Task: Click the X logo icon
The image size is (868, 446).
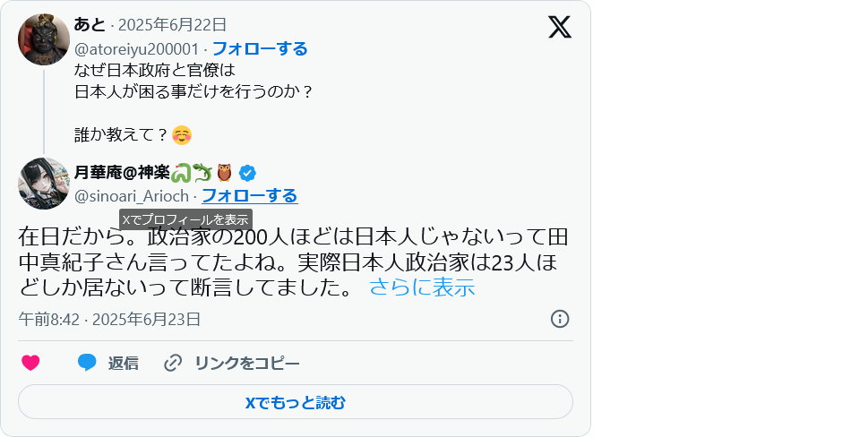Action: coord(560,27)
